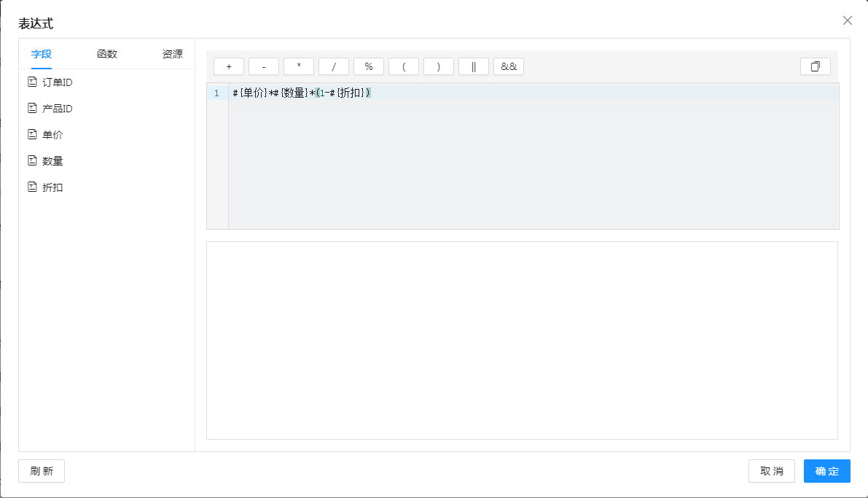Insert the percent modulo operator
This screenshot has width=868, height=498.
click(x=369, y=66)
